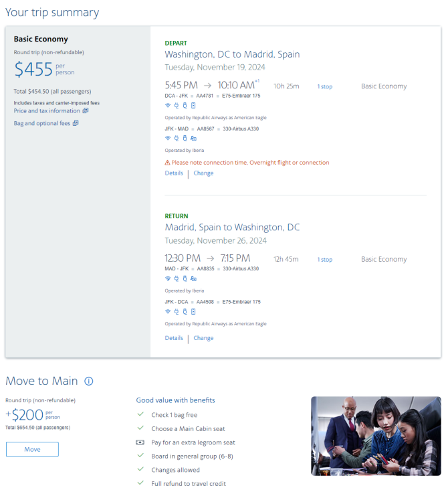
Task: Click Move button to upgrade to Main
Action: (x=32, y=449)
